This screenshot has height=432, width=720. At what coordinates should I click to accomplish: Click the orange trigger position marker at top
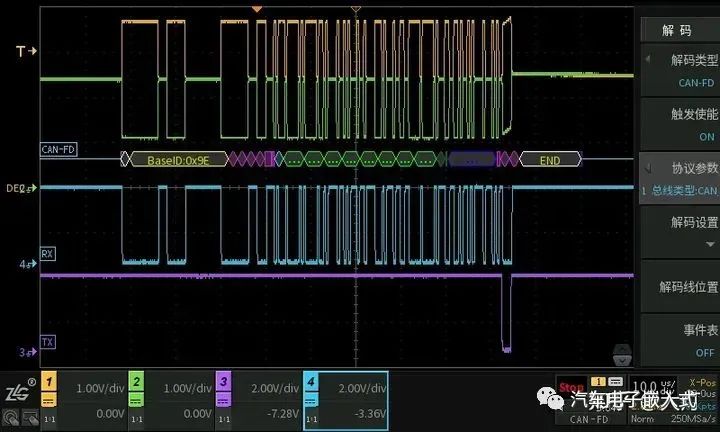pos(257,9)
